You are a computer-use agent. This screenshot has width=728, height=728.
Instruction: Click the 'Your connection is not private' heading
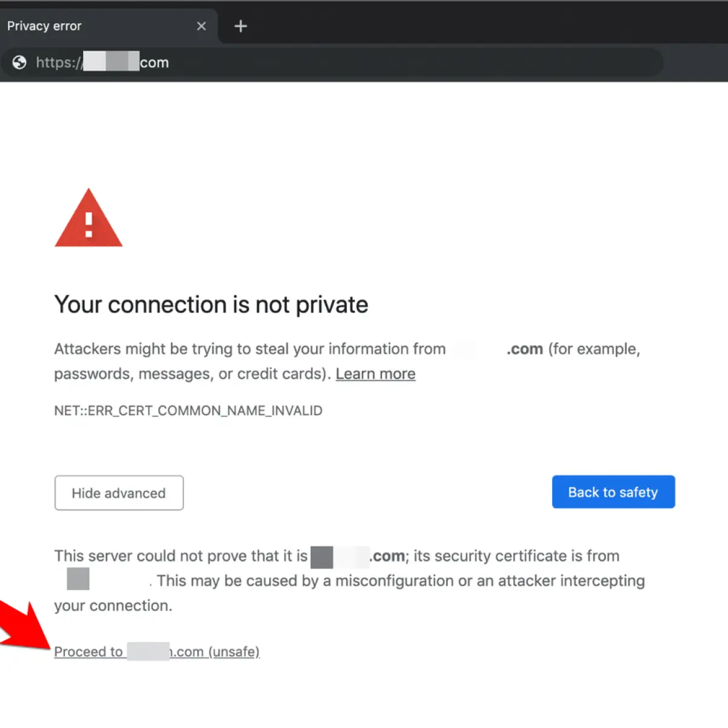pos(211,305)
